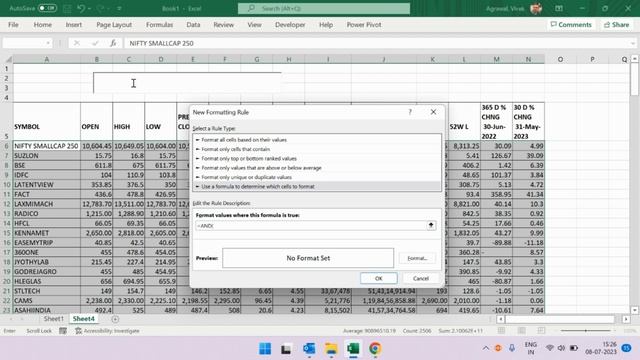Image resolution: width=640 pixels, height=360 pixels.
Task: Click the search box in title bar
Action: pos(324,8)
